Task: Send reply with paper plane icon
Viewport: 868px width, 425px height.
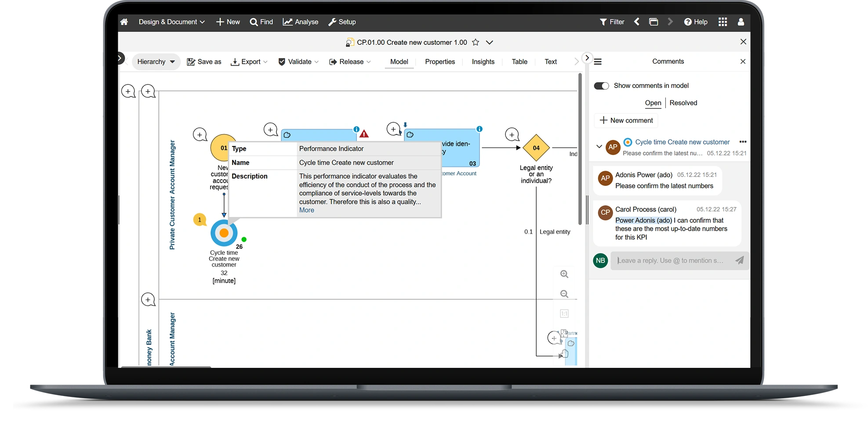Action: pyautogui.click(x=740, y=260)
